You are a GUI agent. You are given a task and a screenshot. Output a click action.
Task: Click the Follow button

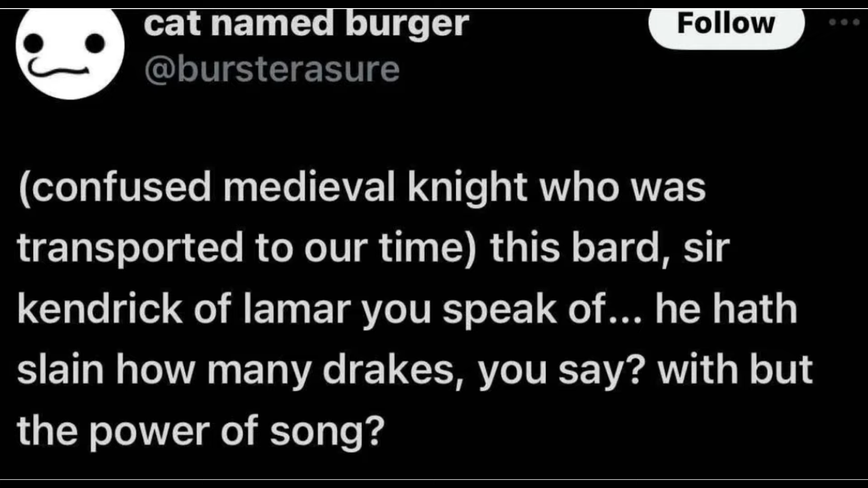pos(726,24)
